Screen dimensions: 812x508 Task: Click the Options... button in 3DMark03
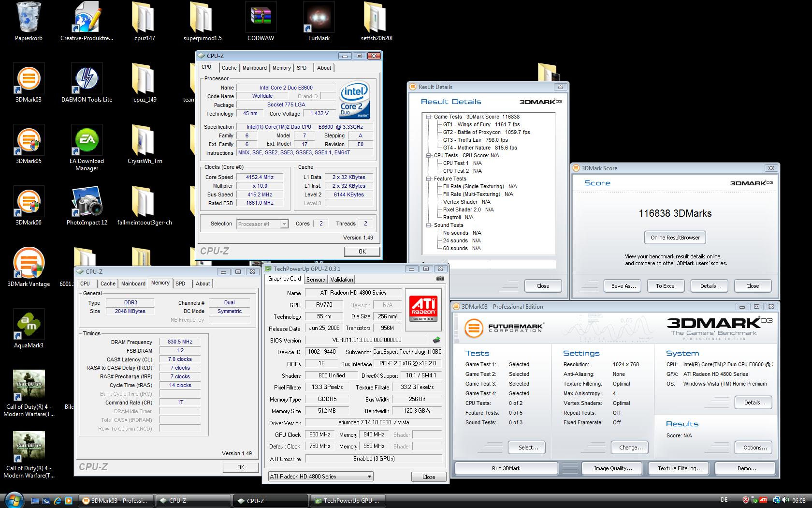point(754,448)
